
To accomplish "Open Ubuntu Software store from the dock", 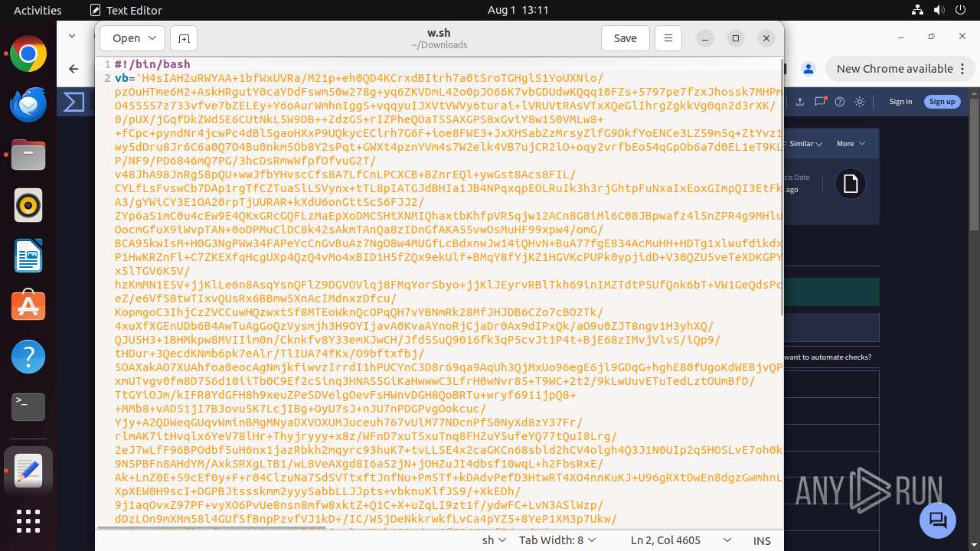I will (x=28, y=306).
